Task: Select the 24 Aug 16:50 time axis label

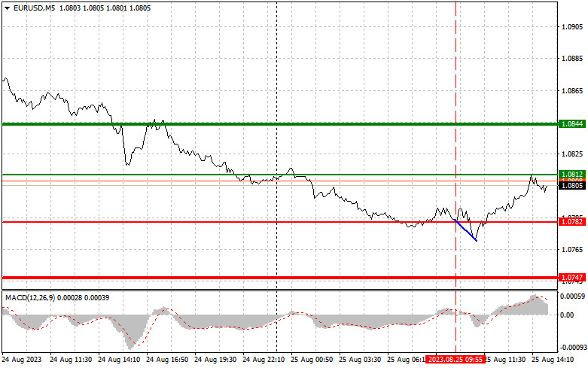Action: pos(167,360)
